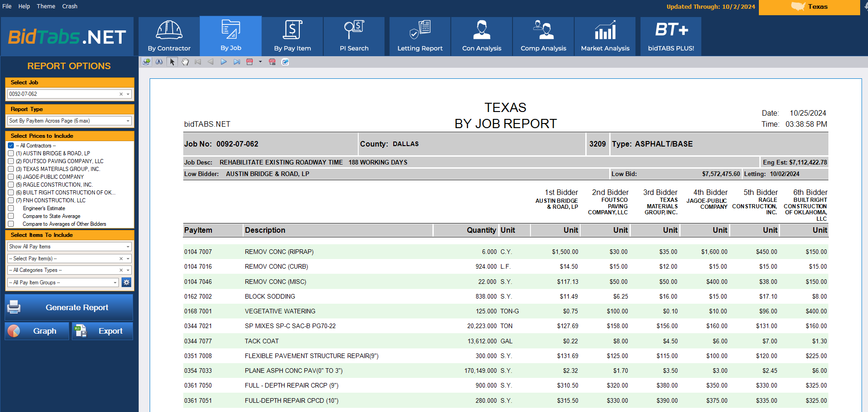Check TEXAS MATERIALS GROUP, INC. contractor
Screen dimensions: 868x412
click(11, 169)
